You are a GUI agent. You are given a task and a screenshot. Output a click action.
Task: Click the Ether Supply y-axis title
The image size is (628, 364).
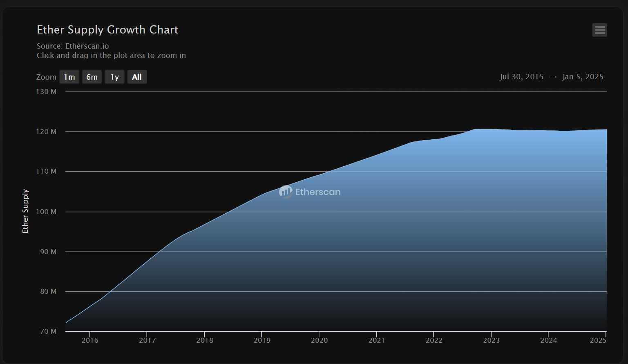pos(25,211)
